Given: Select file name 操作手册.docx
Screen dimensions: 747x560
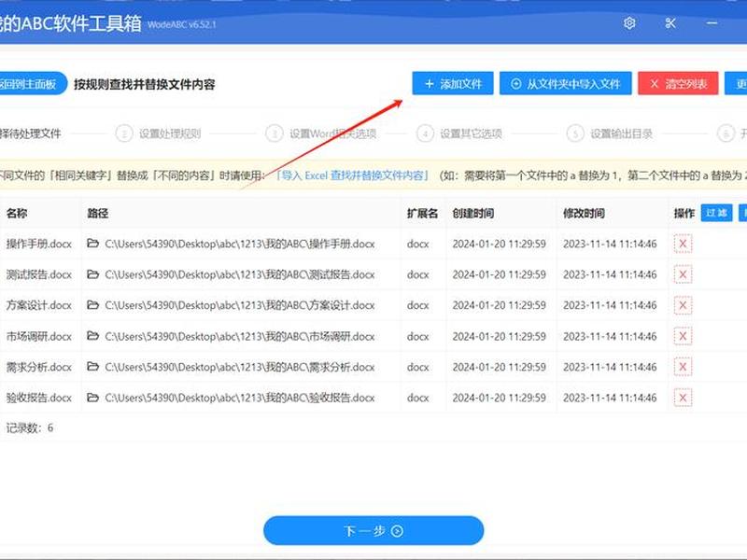Looking at the screenshot, I should [39, 244].
